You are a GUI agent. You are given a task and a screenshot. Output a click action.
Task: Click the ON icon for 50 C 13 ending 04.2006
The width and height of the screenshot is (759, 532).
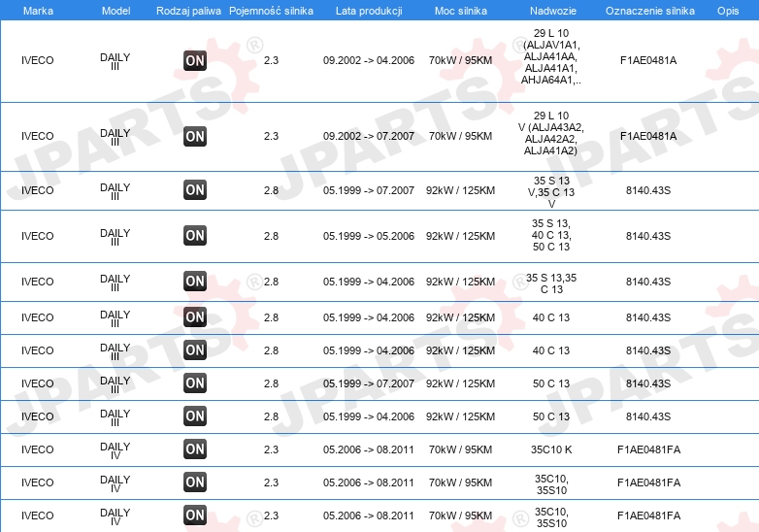pos(195,416)
